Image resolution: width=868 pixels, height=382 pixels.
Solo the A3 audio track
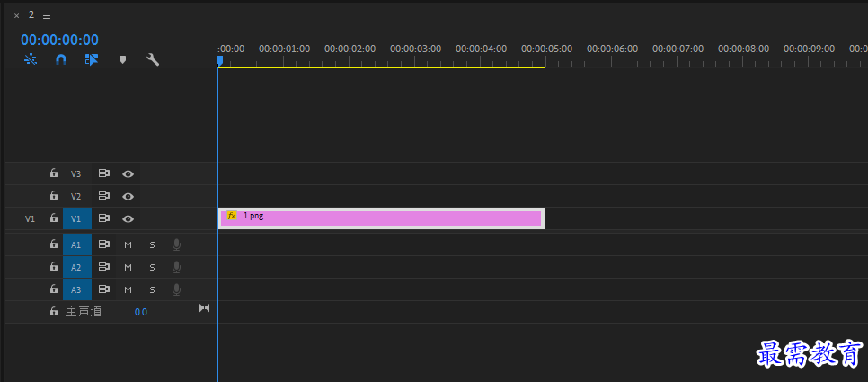(x=152, y=289)
